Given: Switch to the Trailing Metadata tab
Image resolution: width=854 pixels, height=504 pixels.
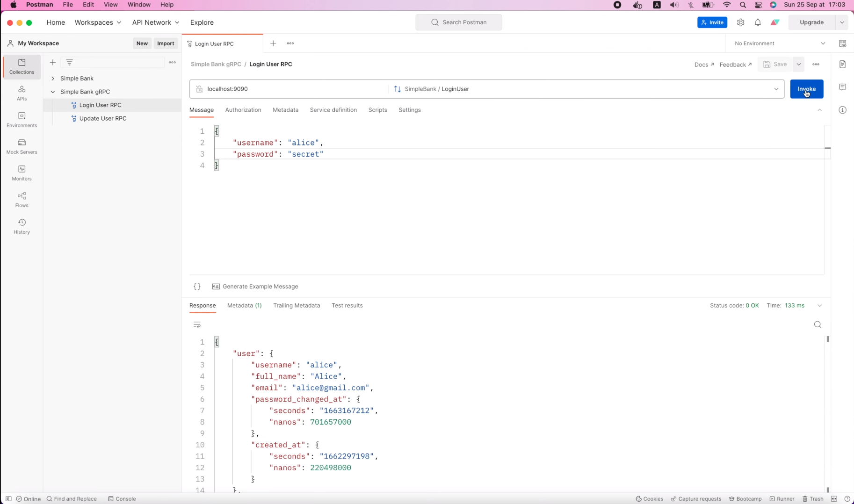Looking at the screenshot, I should pyautogui.click(x=297, y=306).
